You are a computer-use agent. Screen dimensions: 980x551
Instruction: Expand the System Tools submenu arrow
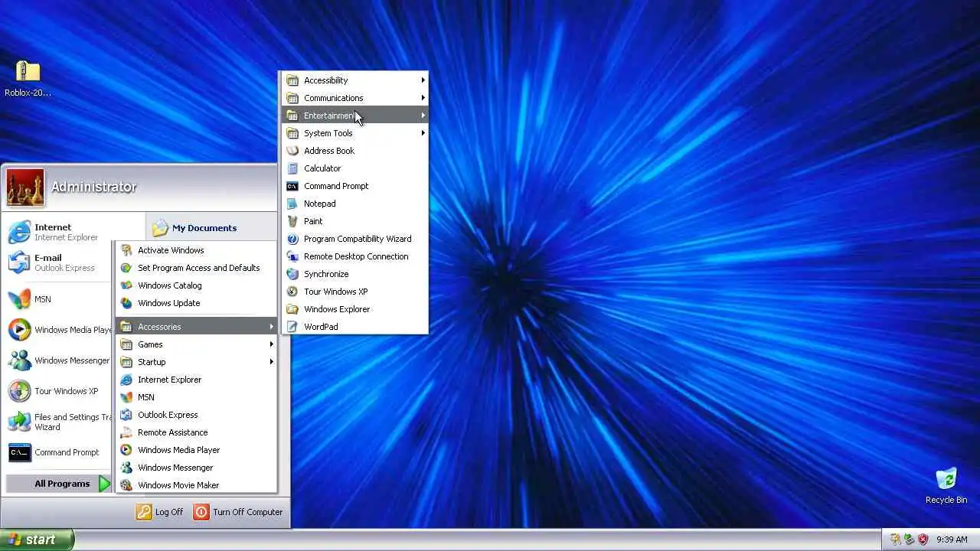click(x=423, y=133)
